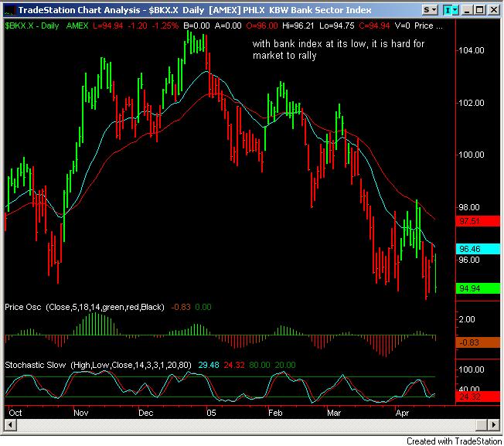Click the horizontal scrollbar right arrow
The height and width of the screenshot is (446, 504).
pyautogui.click(x=493, y=425)
